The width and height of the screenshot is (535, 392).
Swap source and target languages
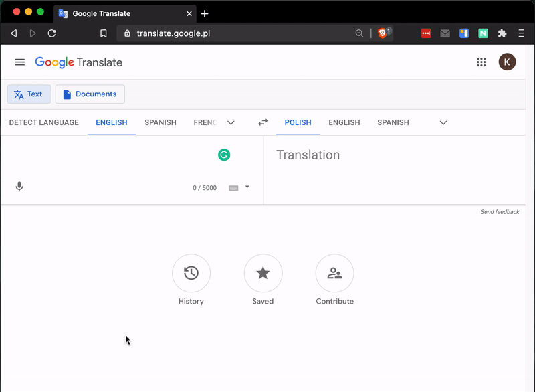[x=263, y=122]
